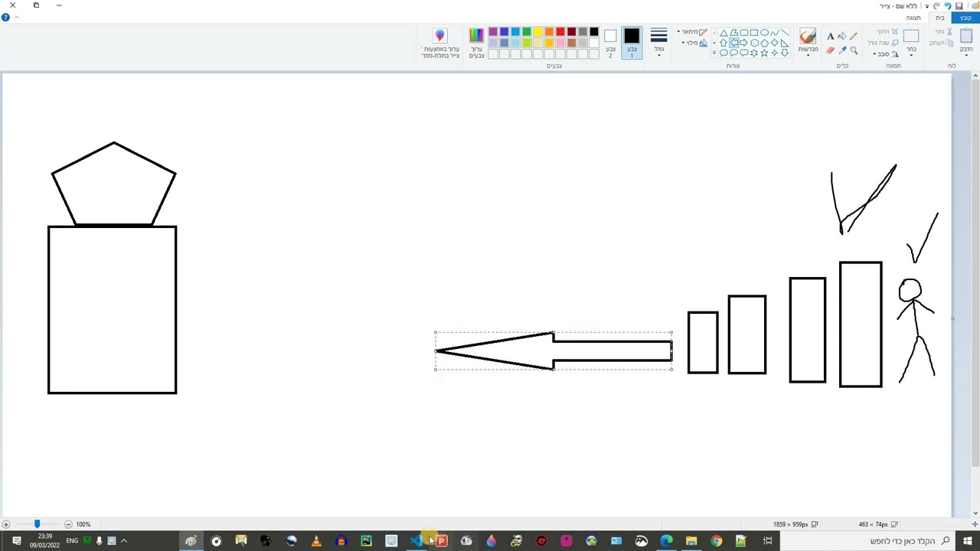The width and height of the screenshot is (980, 551).
Task: Choose the Right arrow shape
Action: click(x=744, y=43)
